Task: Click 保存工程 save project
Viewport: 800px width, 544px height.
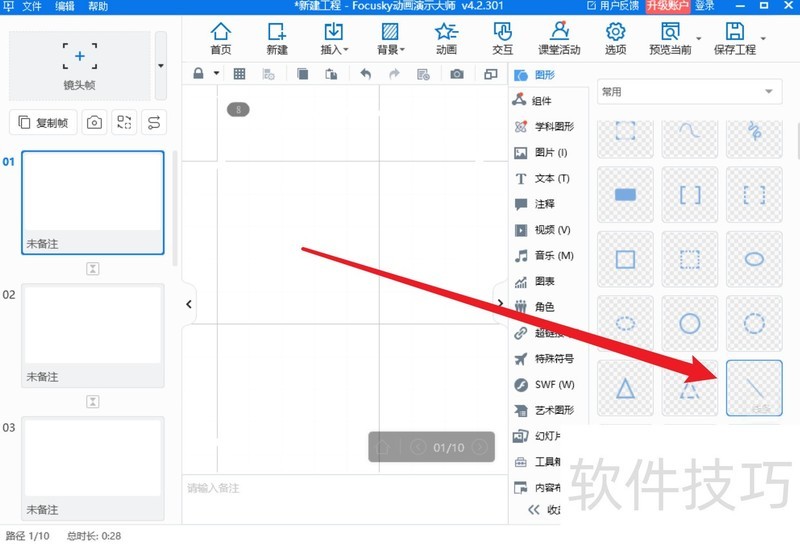Action: (735, 38)
